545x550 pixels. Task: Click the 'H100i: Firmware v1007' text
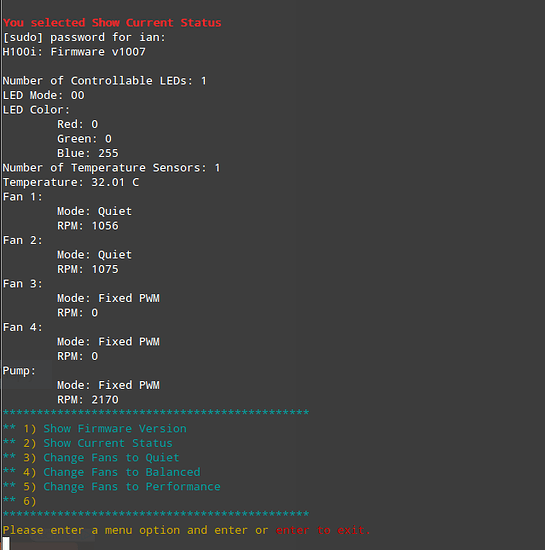coord(74,52)
